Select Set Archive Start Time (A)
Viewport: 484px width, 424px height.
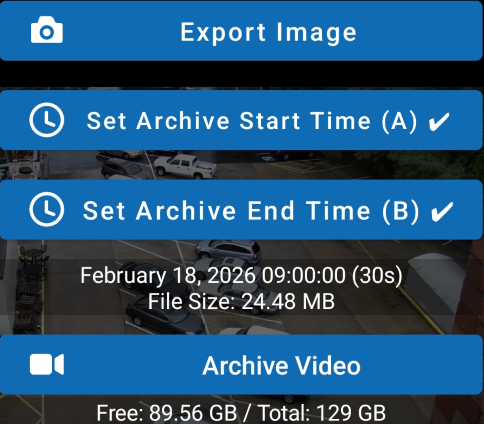pyautogui.click(x=252, y=121)
